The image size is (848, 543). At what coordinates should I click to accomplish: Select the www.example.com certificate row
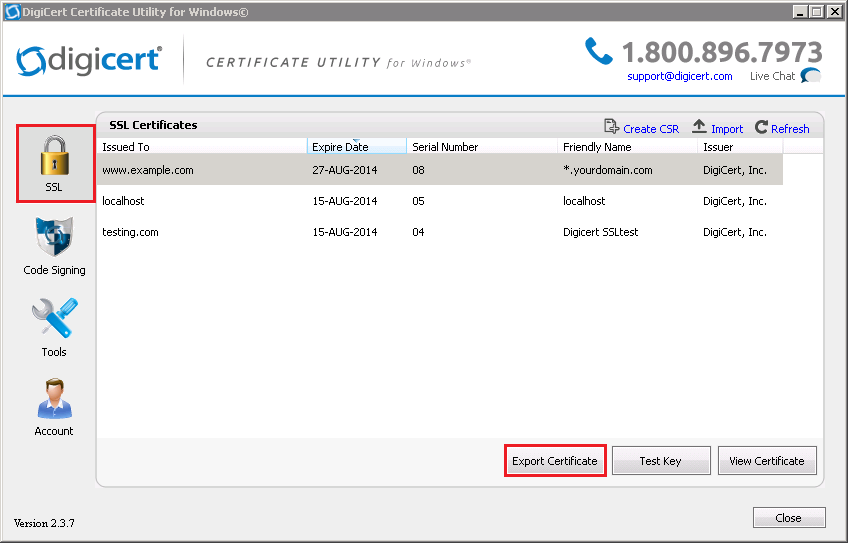pos(440,170)
